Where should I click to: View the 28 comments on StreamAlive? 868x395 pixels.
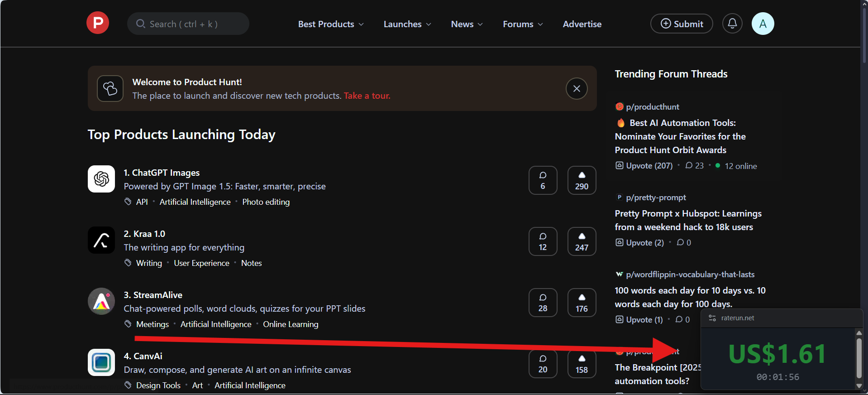543,303
